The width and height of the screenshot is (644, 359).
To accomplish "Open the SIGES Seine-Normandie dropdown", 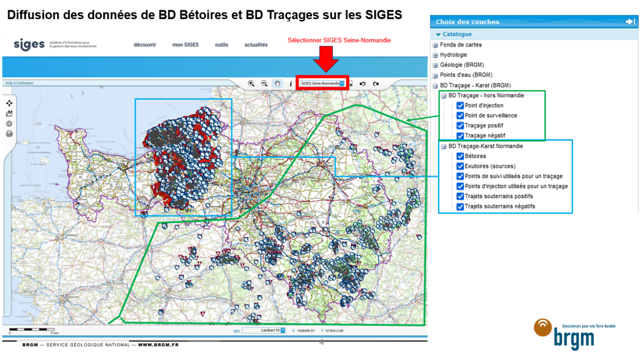I will tap(342, 84).
